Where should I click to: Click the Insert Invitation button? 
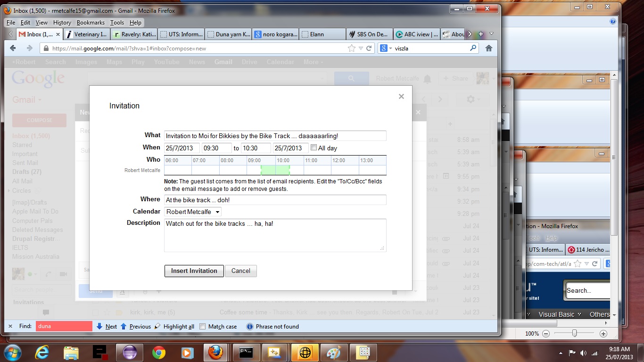(194, 271)
